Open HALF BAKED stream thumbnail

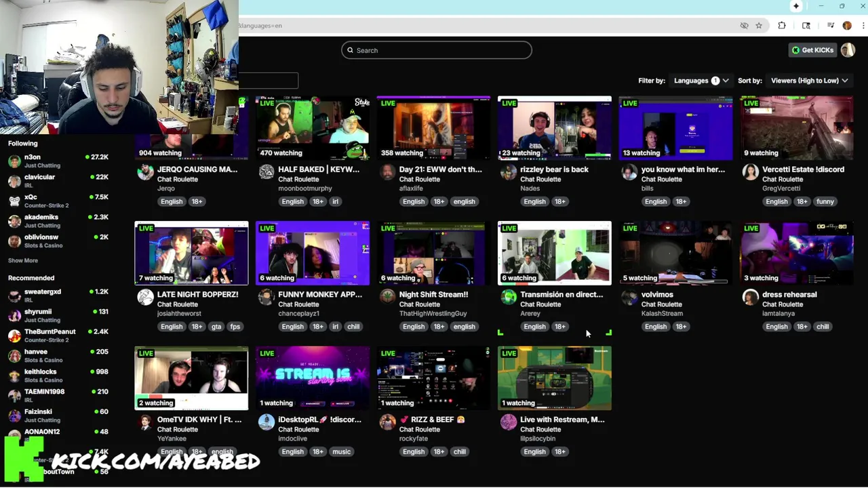pos(313,127)
